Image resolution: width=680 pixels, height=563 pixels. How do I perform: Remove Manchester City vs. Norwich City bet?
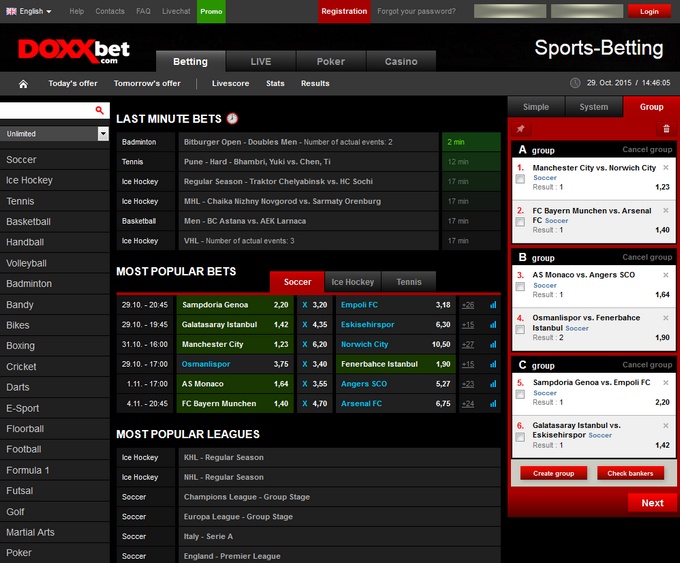[x=666, y=167]
